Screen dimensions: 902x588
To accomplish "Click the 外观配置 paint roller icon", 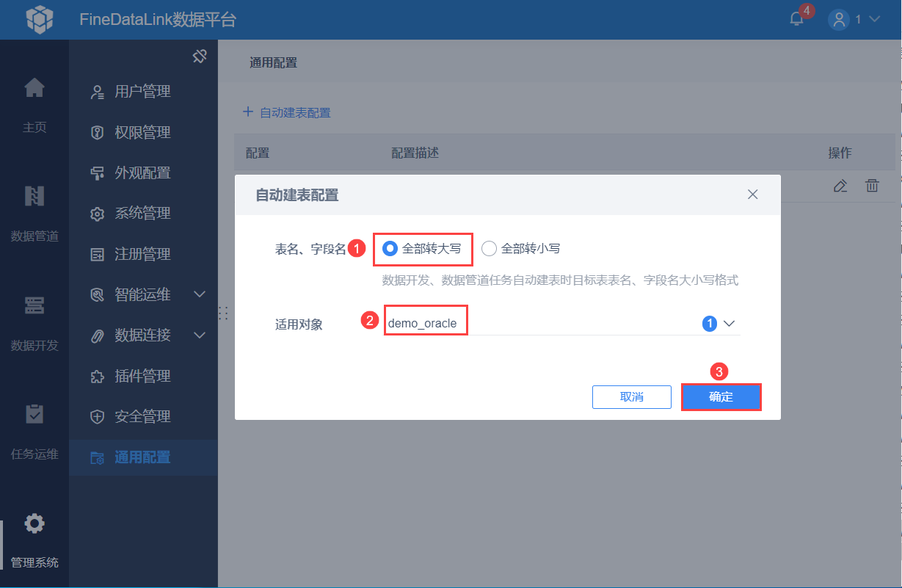I will 97,173.
